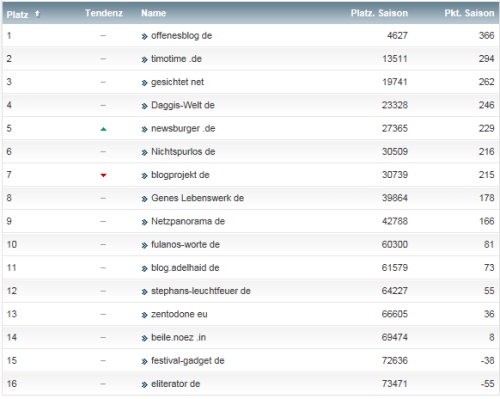Open the Netzpanorama de link
The width and height of the screenshot is (500, 399).
coord(188,221)
